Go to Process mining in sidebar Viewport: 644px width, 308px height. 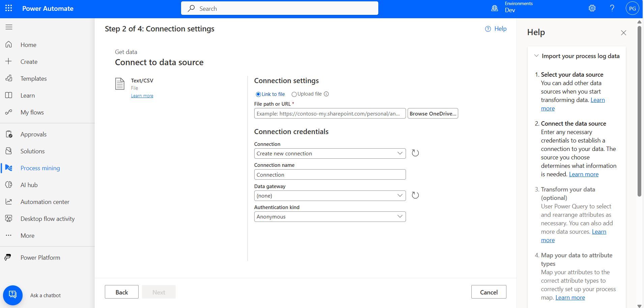pyautogui.click(x=40, y=168)
